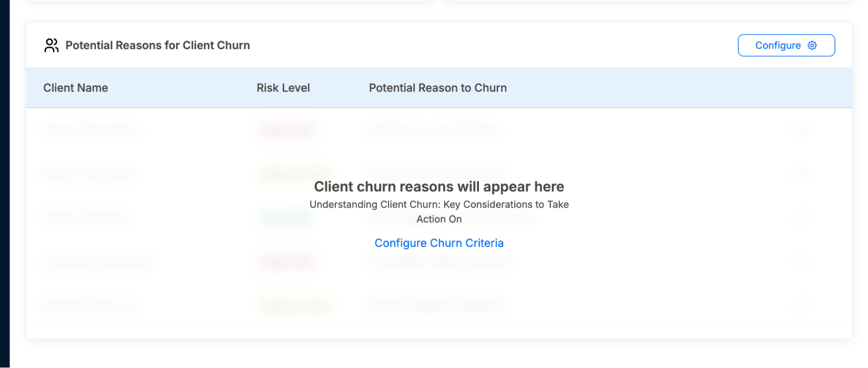
Task: Open the Configure button's settings
Action: click(x=786, y=45)
